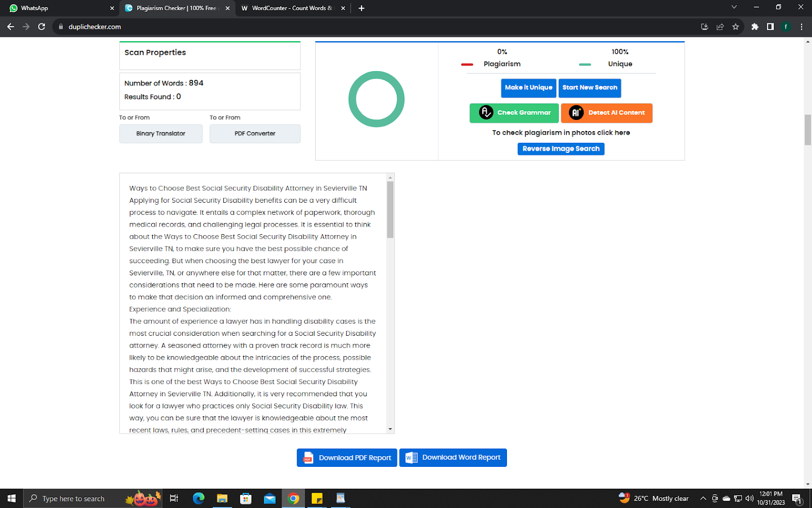812x508 pixels.
Task: Click the Reverse Image Search button
Action: [561, 149]
